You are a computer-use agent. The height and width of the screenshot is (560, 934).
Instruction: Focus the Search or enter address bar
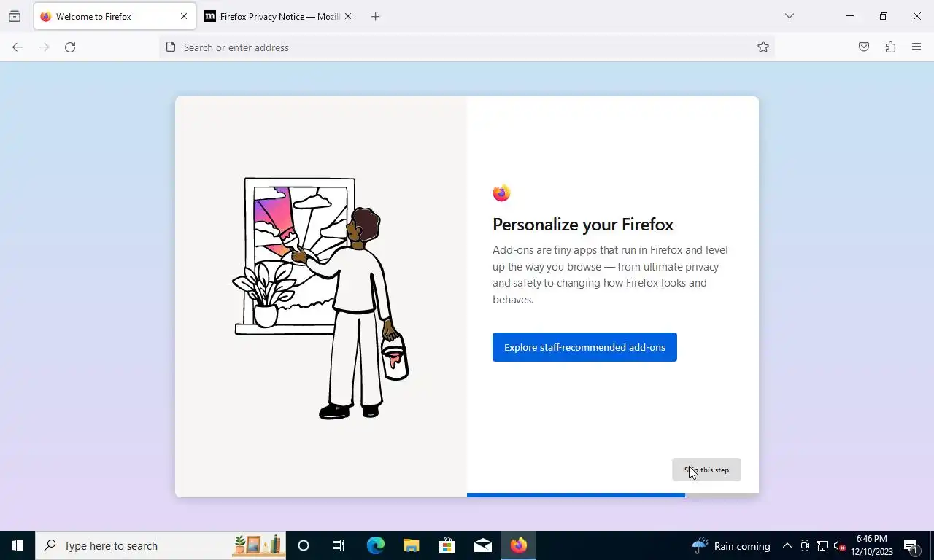click(x=467, y=47)
